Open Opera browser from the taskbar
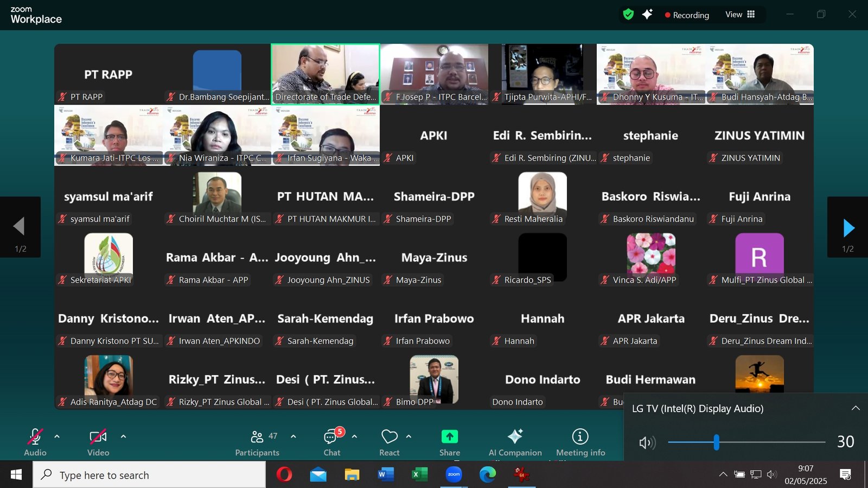Screen dimensions: 868x488 [284, 475]
